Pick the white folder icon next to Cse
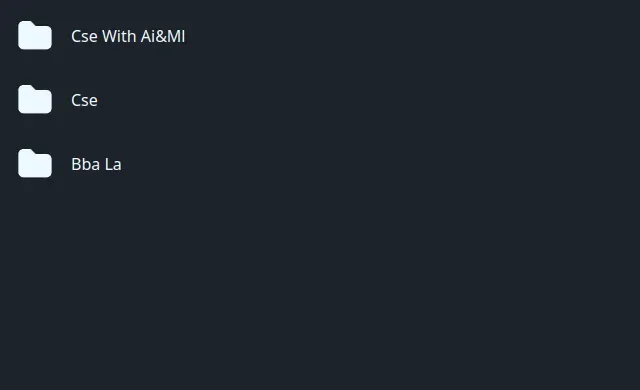 pos(35,100)
